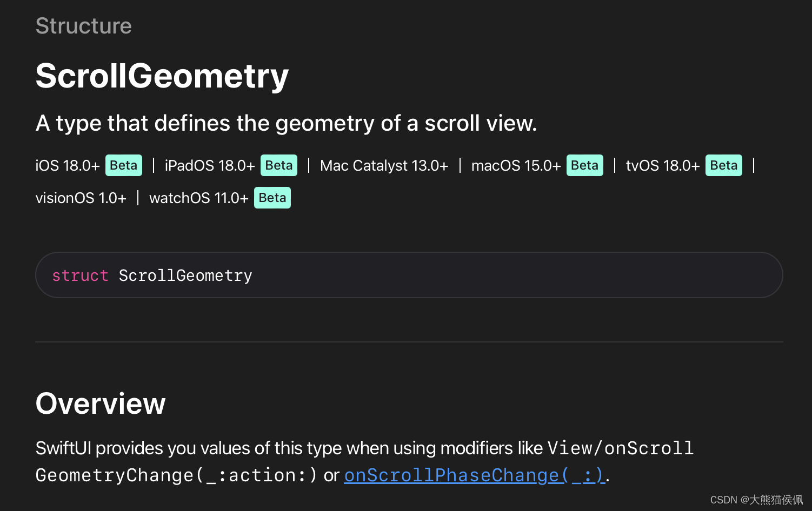Click the struct keyword in declaration
The width and height of the screenshot is (812, 511).
[x=80, y=275]
